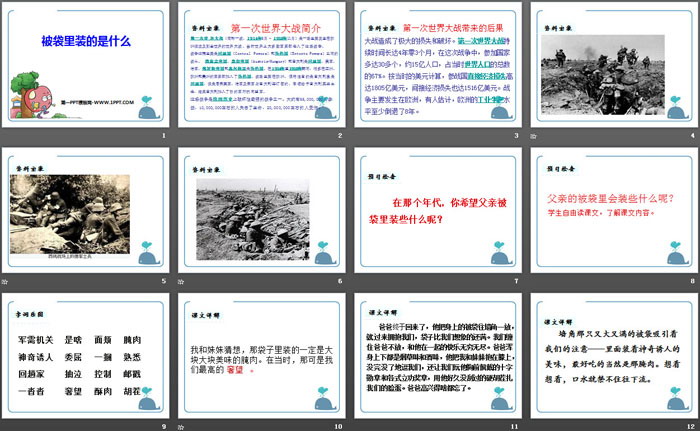The height and width of the screenshot is (431, 700).
Task: Click slide number 2 label
Action: point(340,135)
